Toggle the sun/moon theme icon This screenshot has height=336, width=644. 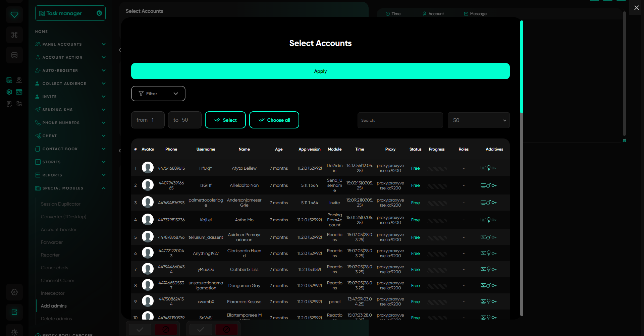(x=14, y=332)
